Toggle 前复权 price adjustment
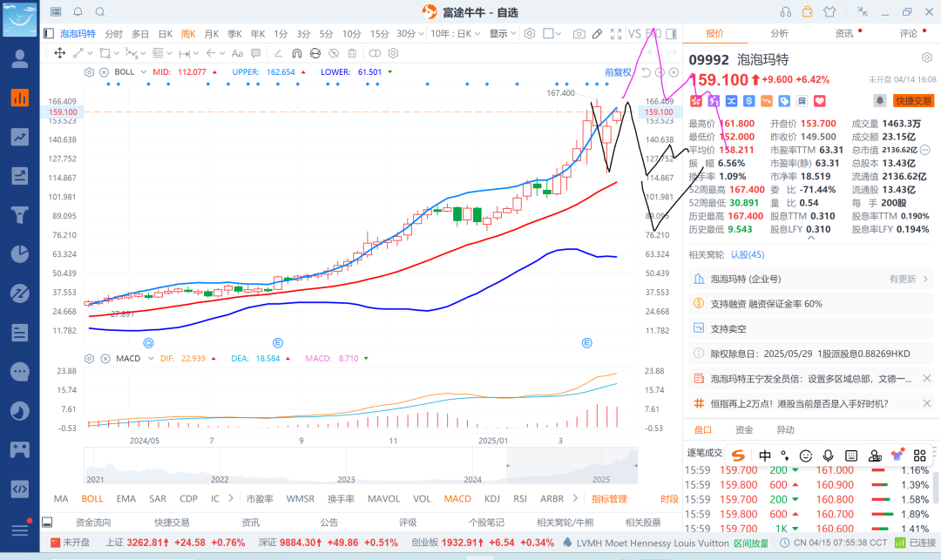 [618, 72]
